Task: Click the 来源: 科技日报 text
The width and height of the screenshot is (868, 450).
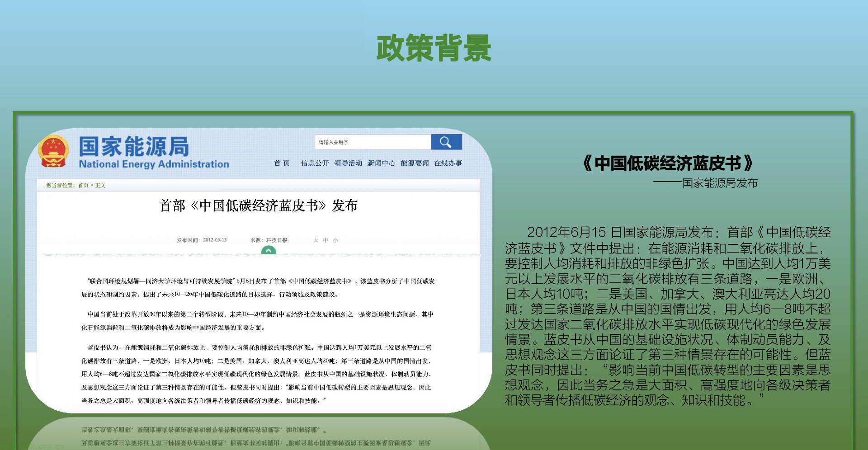Action: coord(269,240)
